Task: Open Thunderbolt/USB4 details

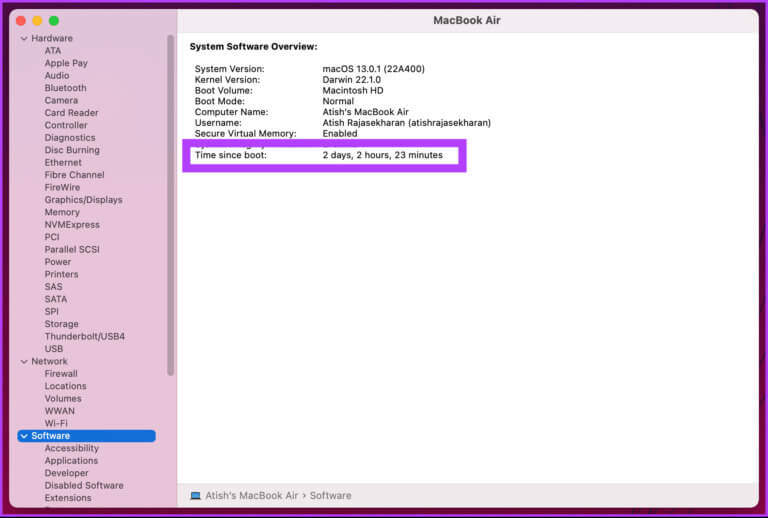Action: coord(85,336)
